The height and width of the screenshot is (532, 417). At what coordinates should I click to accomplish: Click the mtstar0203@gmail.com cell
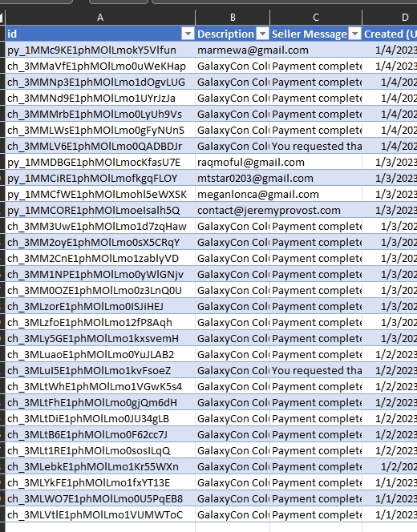(233, 179)
